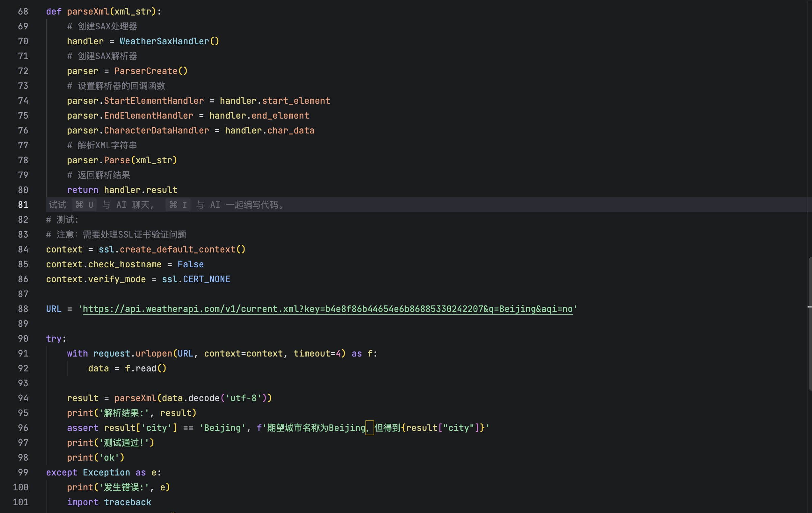Screen dimensions: 812x513
Task: Click print('ok') on line 98
Action: coord(96,458)
